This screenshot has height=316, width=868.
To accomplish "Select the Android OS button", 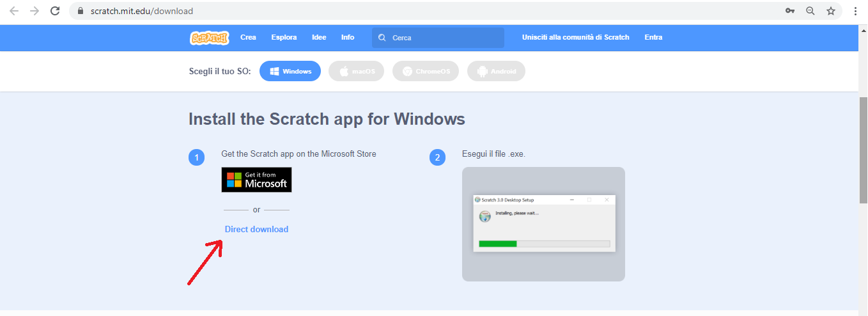I will tap(496, 71).
